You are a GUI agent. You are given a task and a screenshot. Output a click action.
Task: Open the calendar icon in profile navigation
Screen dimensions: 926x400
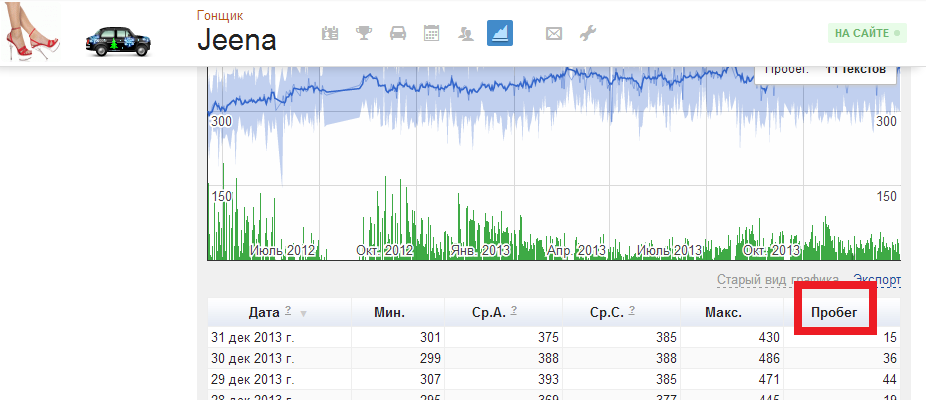tap(432, 33)
